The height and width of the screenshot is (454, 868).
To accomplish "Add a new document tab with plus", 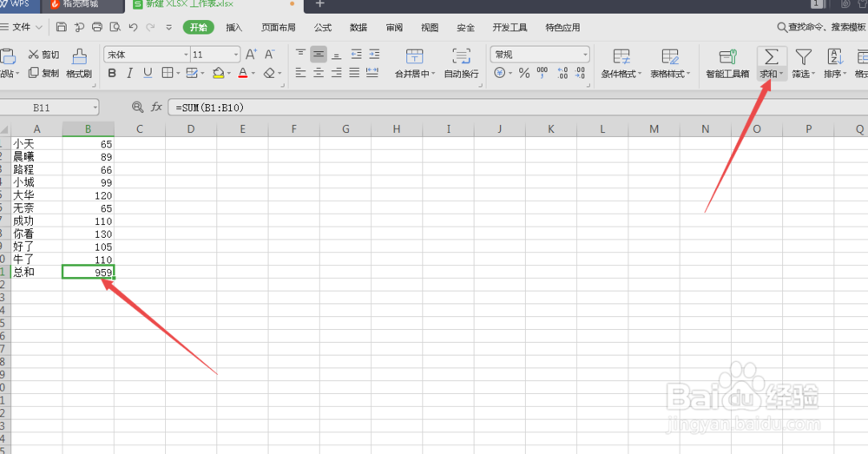I will [x=319, y=4].
